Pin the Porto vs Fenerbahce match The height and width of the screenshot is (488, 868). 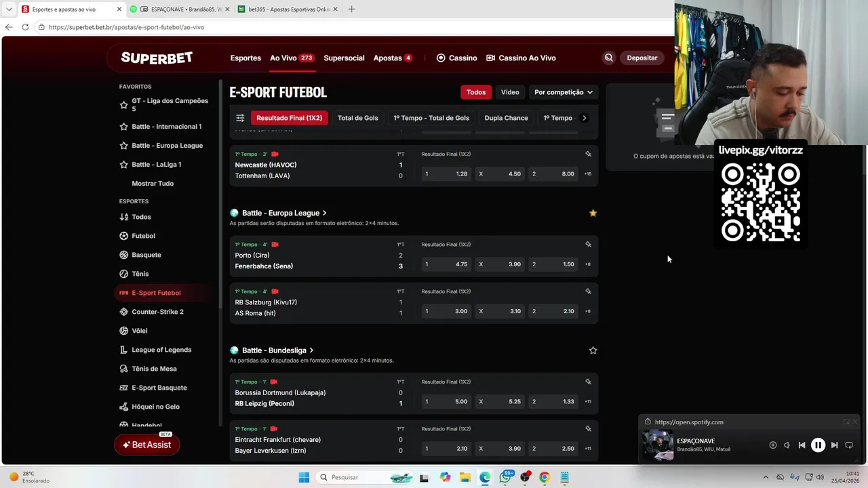pos(588,245)
